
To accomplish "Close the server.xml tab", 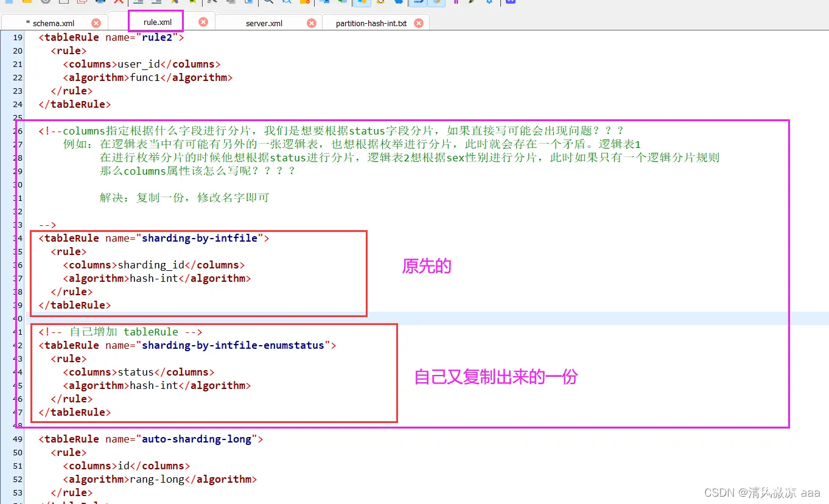I will coord(312,23).
